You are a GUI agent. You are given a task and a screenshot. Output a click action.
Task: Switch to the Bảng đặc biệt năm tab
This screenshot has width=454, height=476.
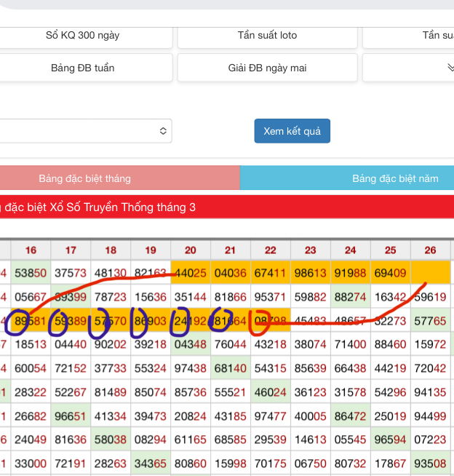tap(395, 178)
